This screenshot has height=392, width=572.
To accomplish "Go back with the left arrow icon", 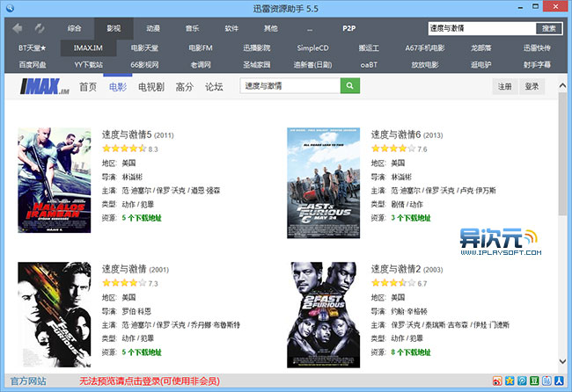I will tap(17, 28).
